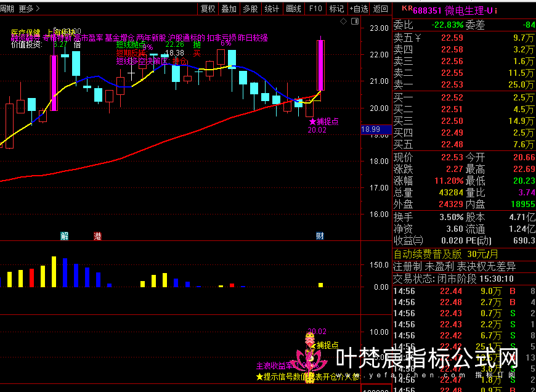Viewport: 536px width, 392px height.
Task: Click the 多股 multi-stock button
Action: pyautogui.click(x=250, y=9)
